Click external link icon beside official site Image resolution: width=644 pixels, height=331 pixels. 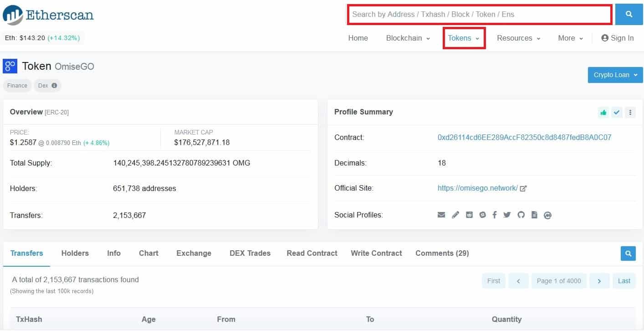[x=523, y=188]
